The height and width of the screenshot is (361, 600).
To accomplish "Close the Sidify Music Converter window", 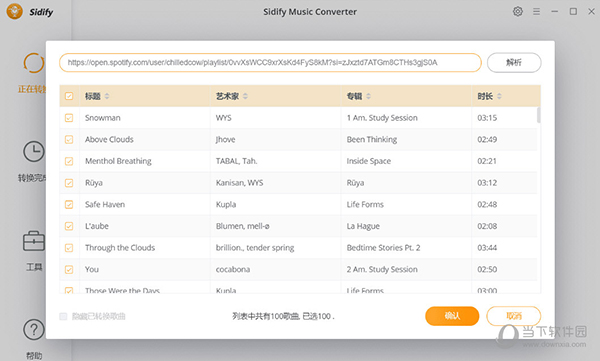I will coord(591,11).
